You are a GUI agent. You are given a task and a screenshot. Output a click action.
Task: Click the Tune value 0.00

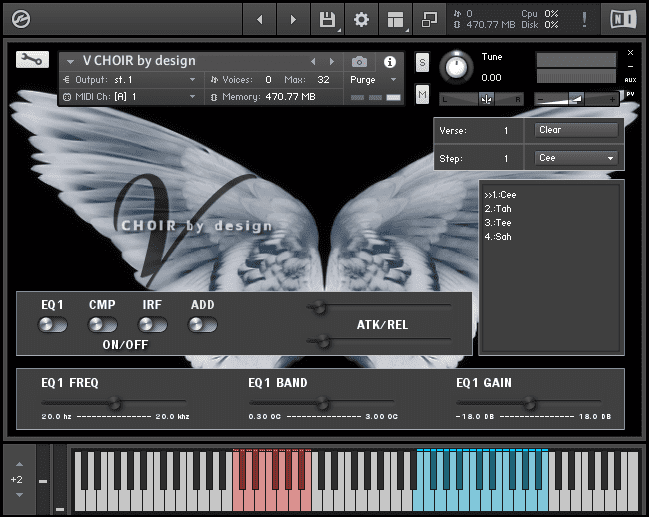pyautogui.click(x=491, y=77)
